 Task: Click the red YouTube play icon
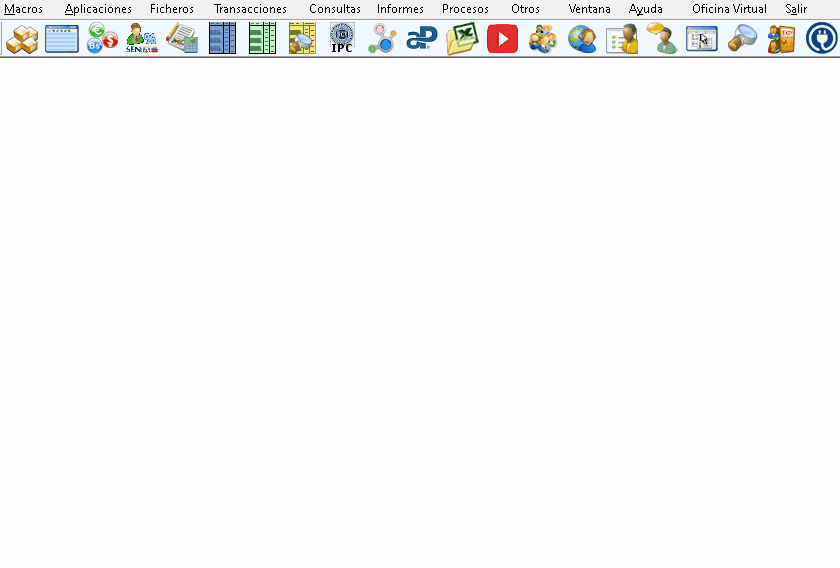point(502,39)
